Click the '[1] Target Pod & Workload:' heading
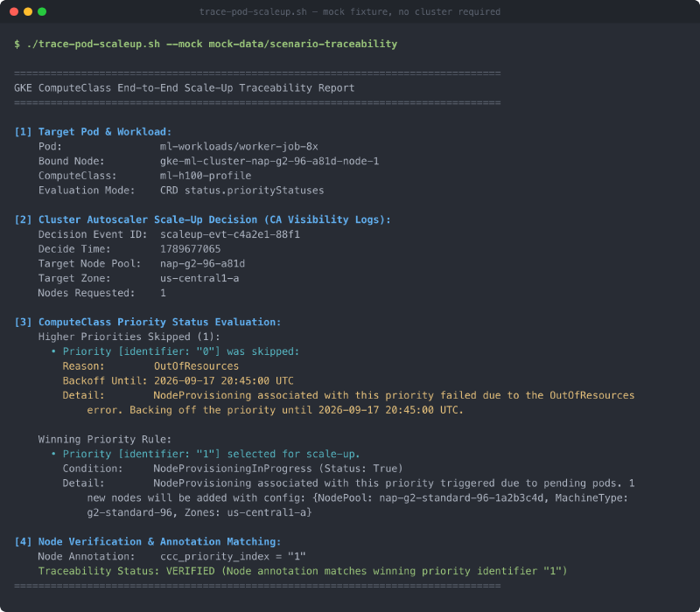The image size is (700, 612). click(93, 132)
